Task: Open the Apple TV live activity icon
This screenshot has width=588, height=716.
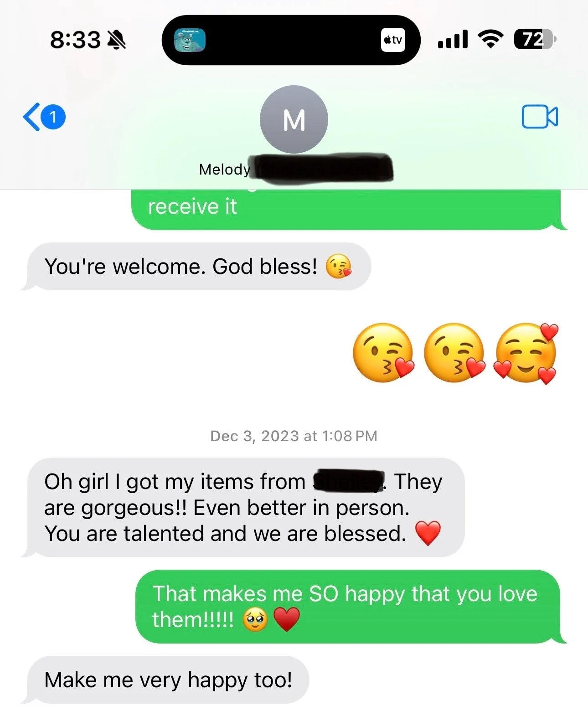Action: [x=393, y=40]
